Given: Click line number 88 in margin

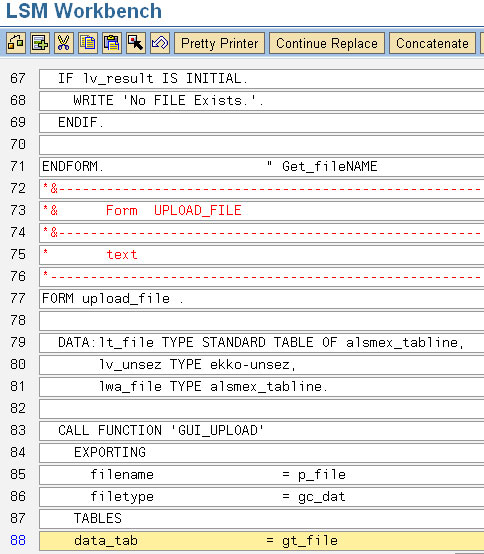Looking at the screenshot, I should pyautogui.click(x=18, y=541).
